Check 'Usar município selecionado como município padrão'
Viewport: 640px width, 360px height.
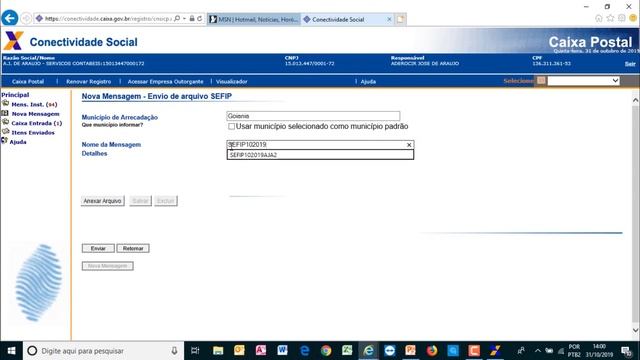231,127
